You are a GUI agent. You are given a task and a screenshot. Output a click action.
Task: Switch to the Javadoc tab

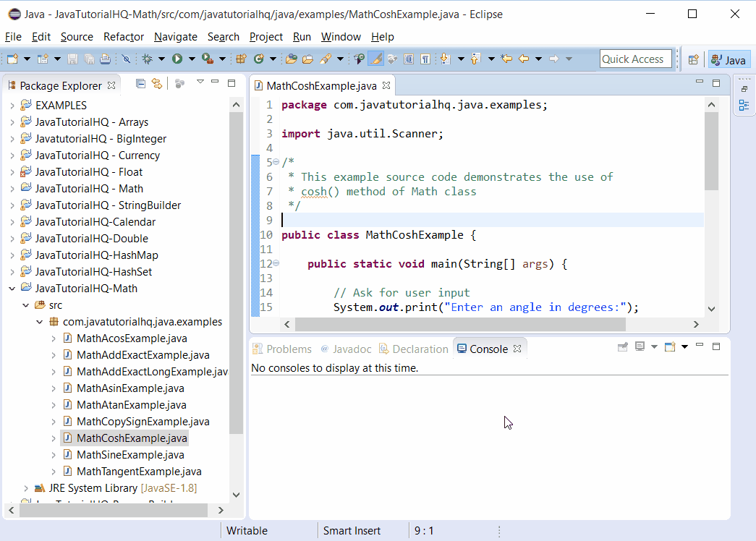[346, 349]
